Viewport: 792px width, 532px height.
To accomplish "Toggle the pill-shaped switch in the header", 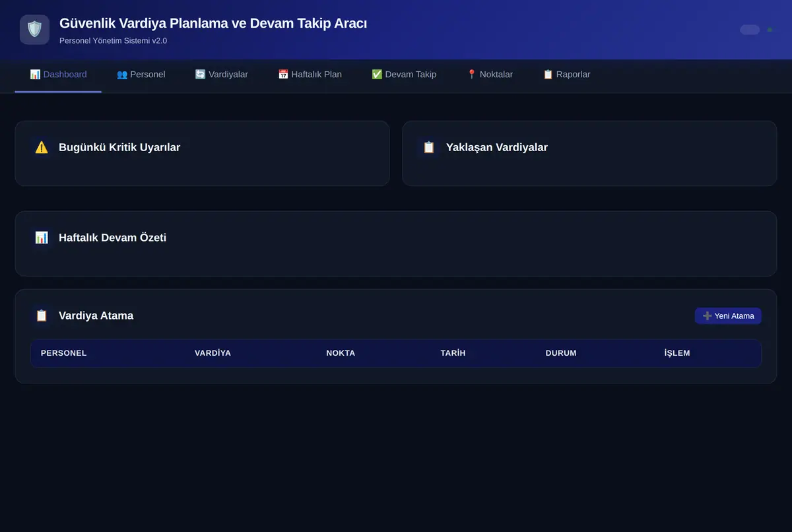I will click(x=750, y=30).
